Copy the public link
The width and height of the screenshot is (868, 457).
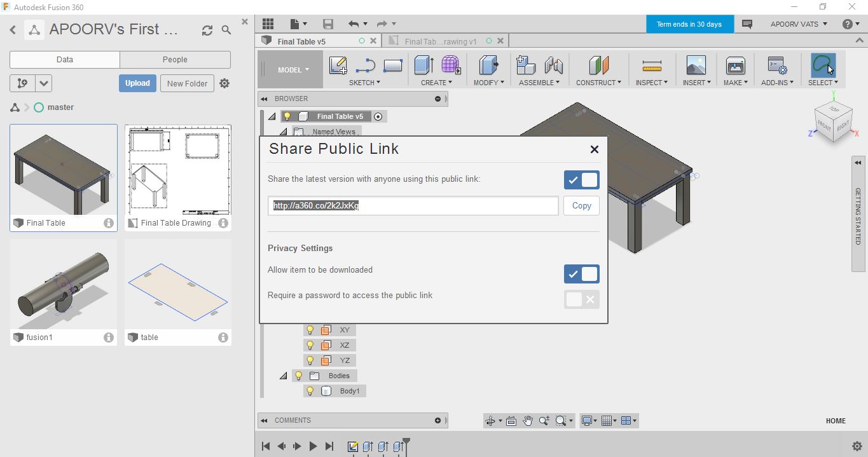coord(581,205)
